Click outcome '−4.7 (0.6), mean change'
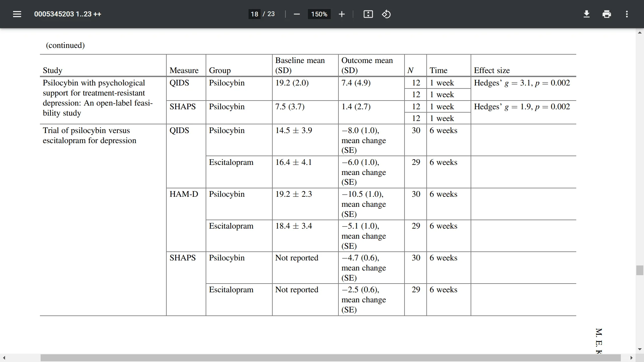Screen dimensions: 644x362 364,263
